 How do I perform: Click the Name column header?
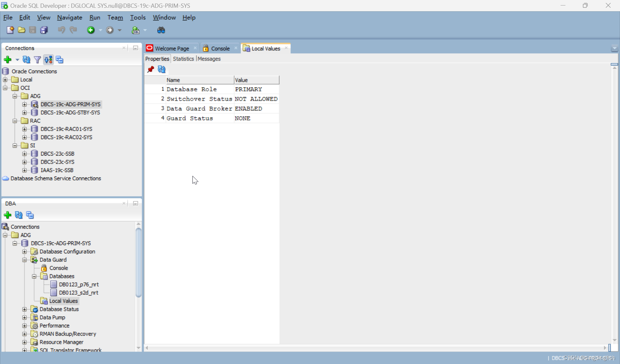point(200,80)
